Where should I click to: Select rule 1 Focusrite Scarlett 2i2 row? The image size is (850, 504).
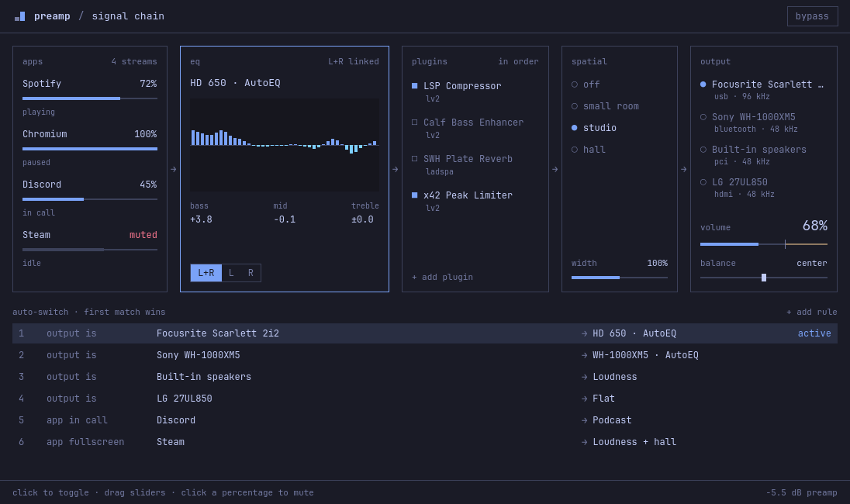pos(425,333)
